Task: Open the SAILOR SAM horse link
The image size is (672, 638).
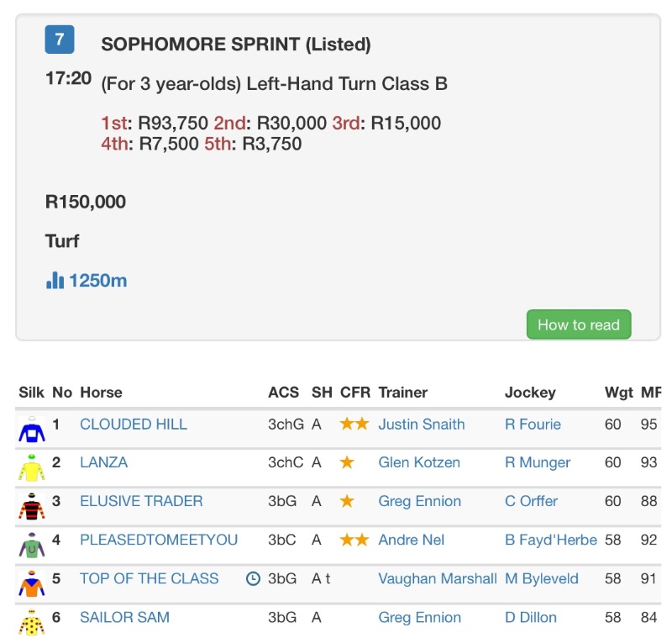Action: pos(124,617)
